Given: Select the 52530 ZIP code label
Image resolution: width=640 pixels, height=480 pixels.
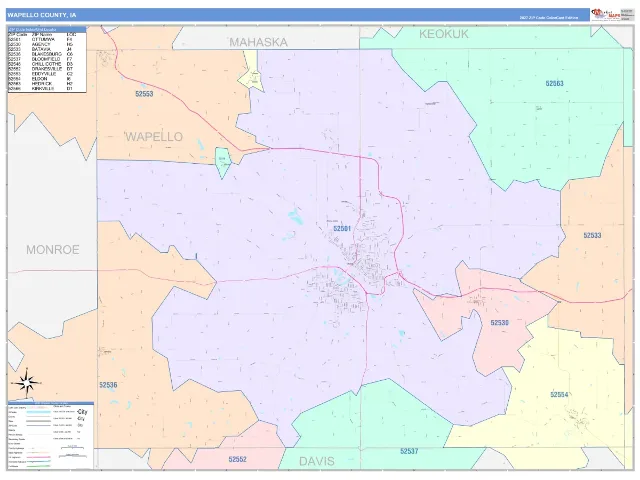Looking at the screenshot, I should [500, 323].
